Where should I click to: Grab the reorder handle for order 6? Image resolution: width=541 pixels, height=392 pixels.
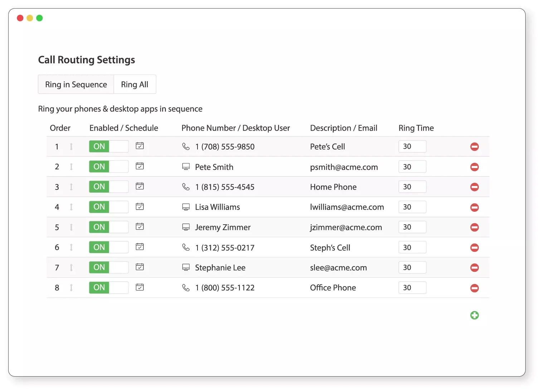click(x=71, y=247)
